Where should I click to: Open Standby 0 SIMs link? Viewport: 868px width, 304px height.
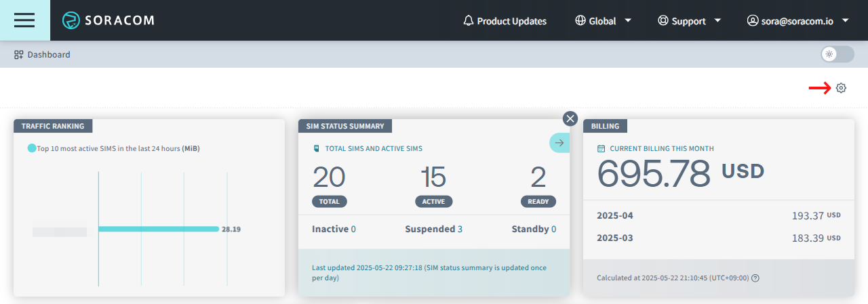[534, 229]
